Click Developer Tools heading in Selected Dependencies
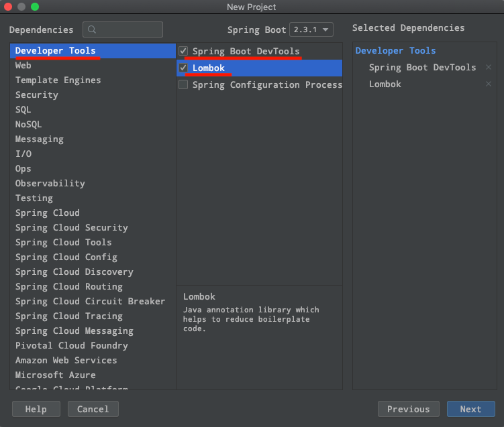The height and width of the screenshot is (427, 504). (395, 51)
